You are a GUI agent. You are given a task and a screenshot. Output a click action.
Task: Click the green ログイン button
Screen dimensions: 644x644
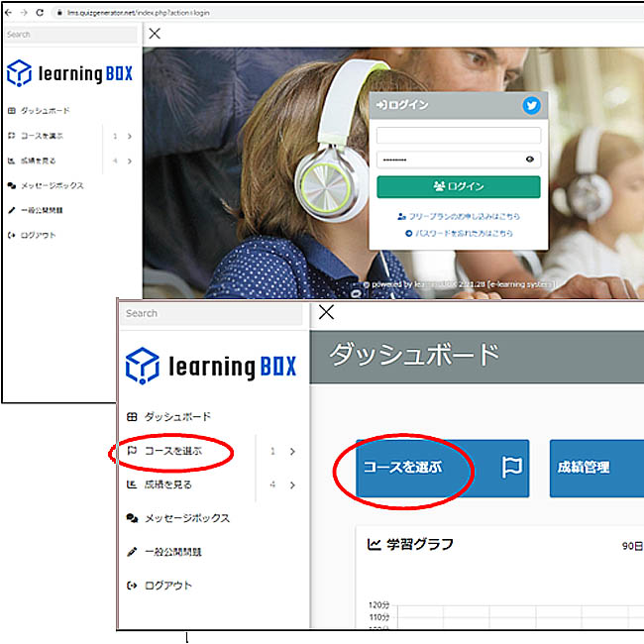pyautogui.click(x=459, y=187)
